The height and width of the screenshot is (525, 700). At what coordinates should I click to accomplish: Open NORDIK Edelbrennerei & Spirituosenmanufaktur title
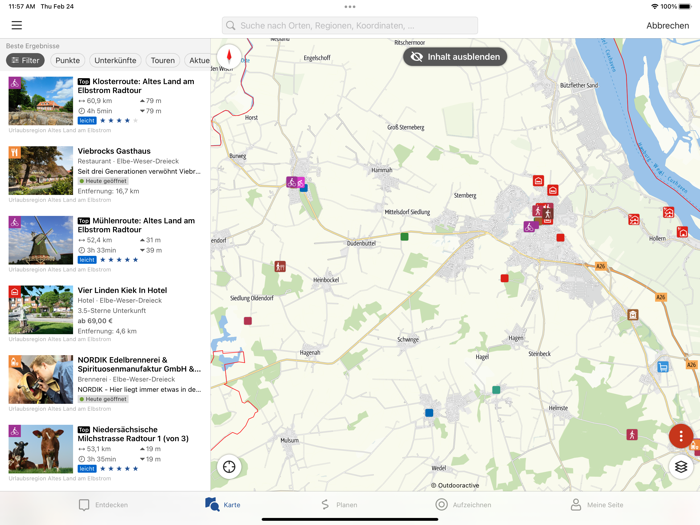point(139,364)
